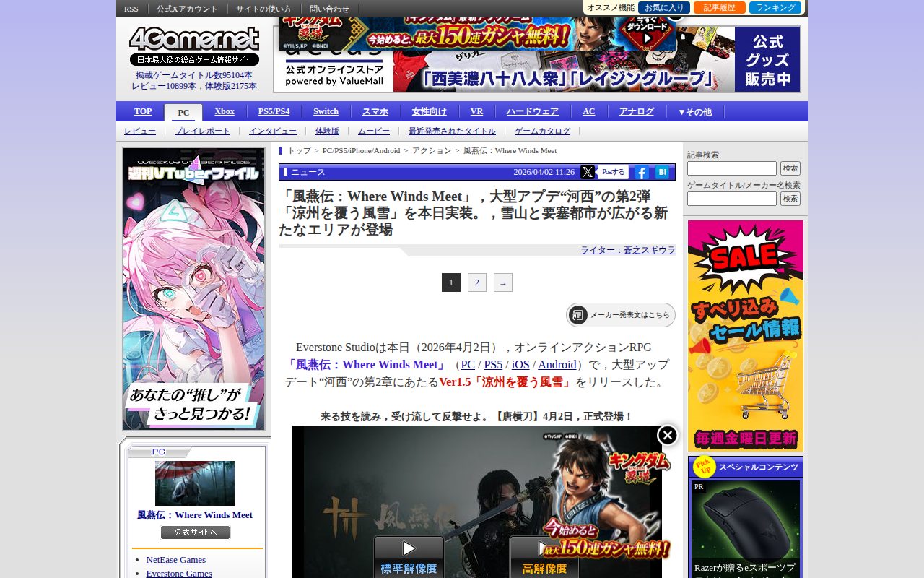Click the Postする button

(x=614, y=172)
